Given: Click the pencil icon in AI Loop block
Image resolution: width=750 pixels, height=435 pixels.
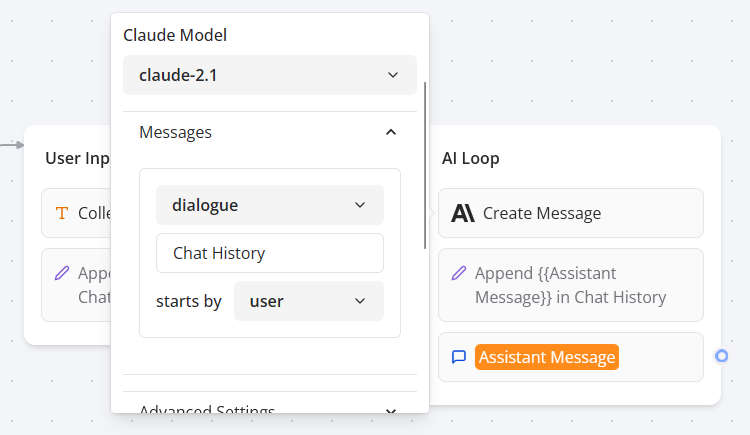Looking at the screenshot, I should coord(459,273).
